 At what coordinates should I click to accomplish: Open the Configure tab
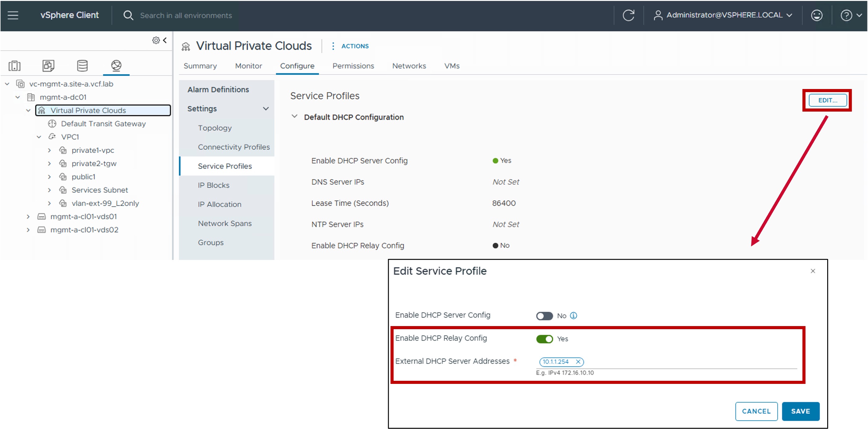coord(297,66)
